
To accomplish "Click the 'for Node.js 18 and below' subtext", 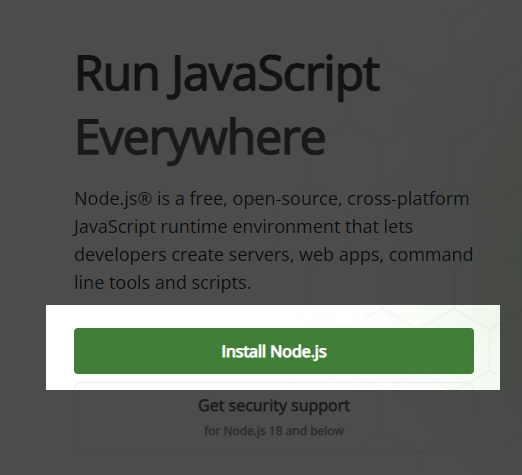I will pos(274,431).
